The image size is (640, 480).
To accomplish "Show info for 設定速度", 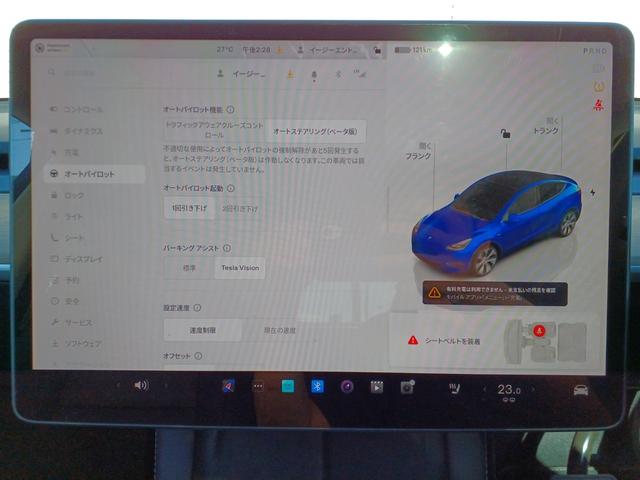I will (x=197, y=307).
